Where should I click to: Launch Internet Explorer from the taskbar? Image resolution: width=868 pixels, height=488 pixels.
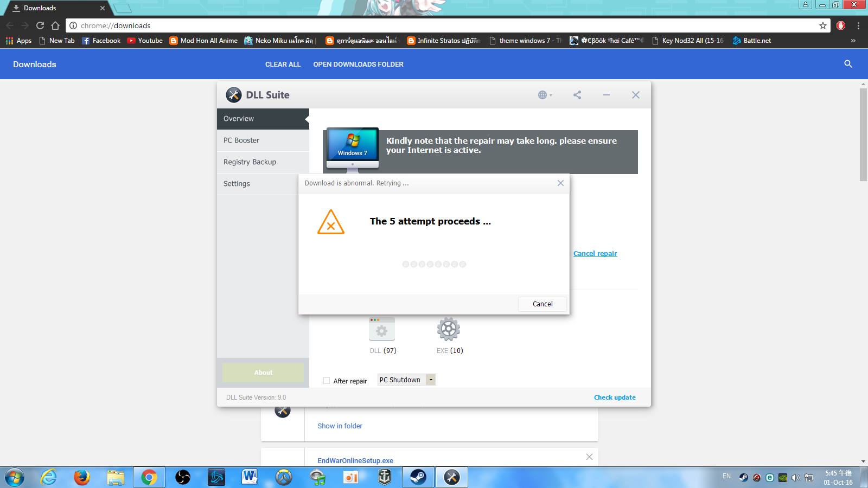(x=49, y=477)
